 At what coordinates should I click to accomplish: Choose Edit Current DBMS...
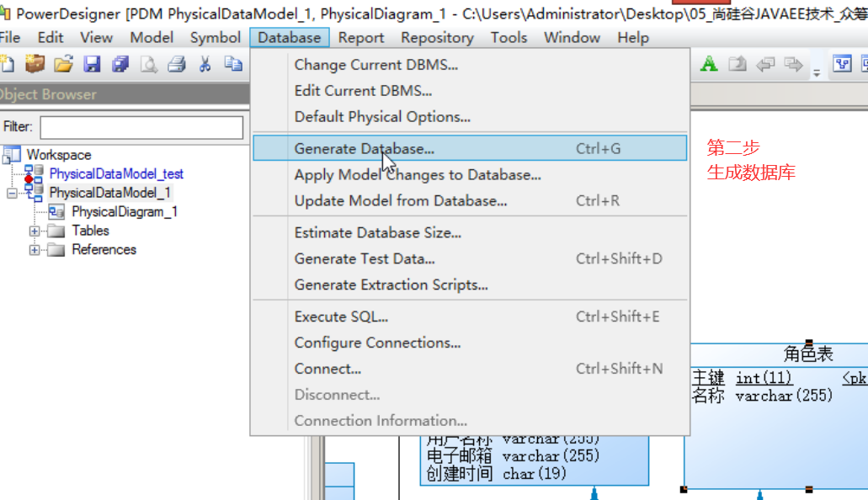pyautogui.click(x=470, y=91)
